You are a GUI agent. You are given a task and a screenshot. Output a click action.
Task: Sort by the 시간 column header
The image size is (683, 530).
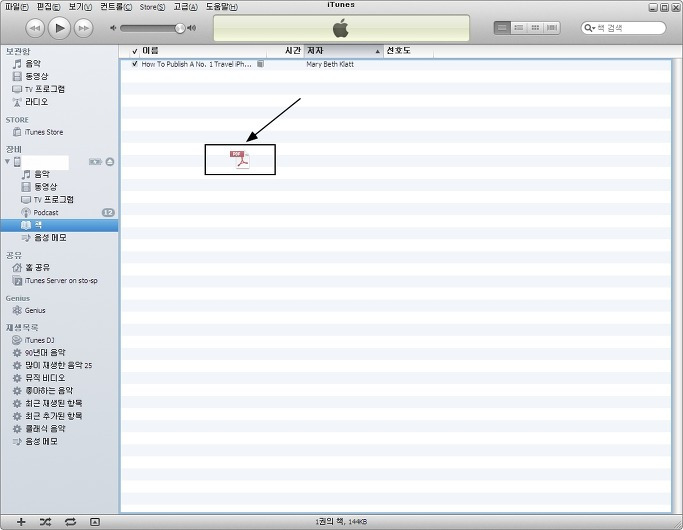(287, 51)
